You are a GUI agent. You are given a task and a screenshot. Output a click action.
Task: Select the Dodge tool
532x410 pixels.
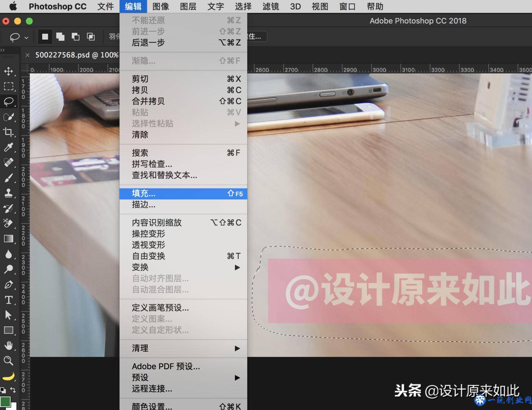click(x=8, y=269)
